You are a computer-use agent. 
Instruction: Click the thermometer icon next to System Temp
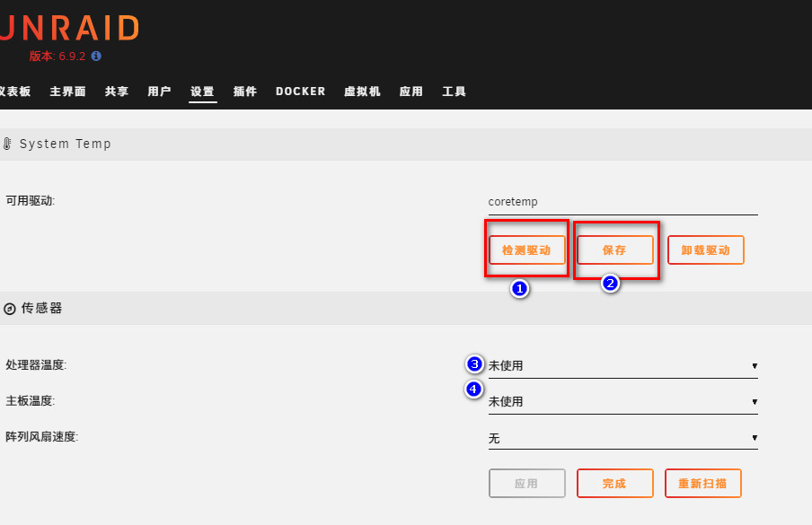click(6, 144)
